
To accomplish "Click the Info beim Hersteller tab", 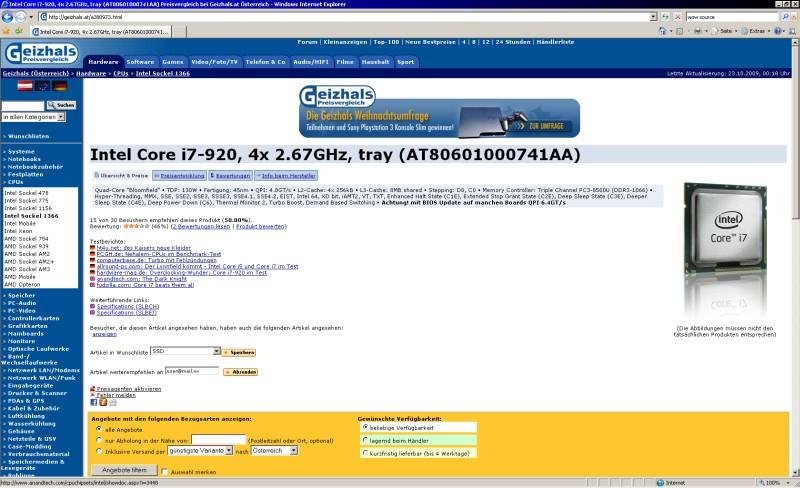I will click(286, 176).
